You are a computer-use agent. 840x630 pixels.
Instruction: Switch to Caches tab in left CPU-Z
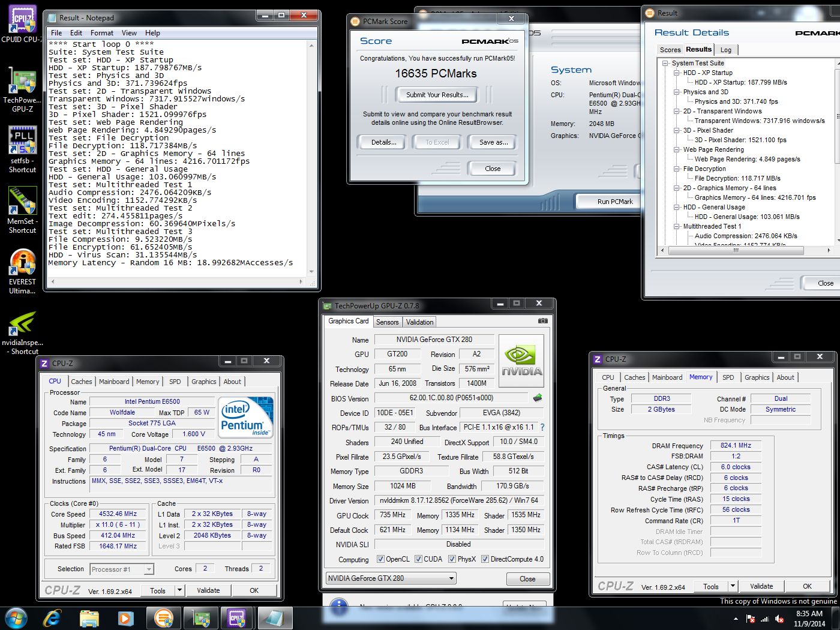point(81,382)
